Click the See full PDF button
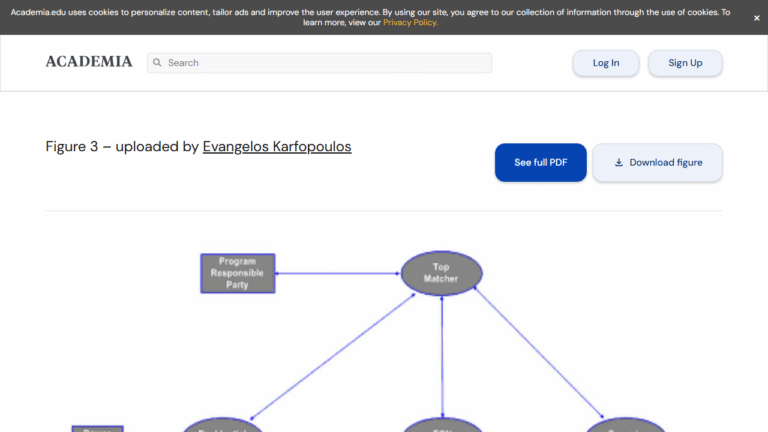The image size is (768, 432). point(540,163)
